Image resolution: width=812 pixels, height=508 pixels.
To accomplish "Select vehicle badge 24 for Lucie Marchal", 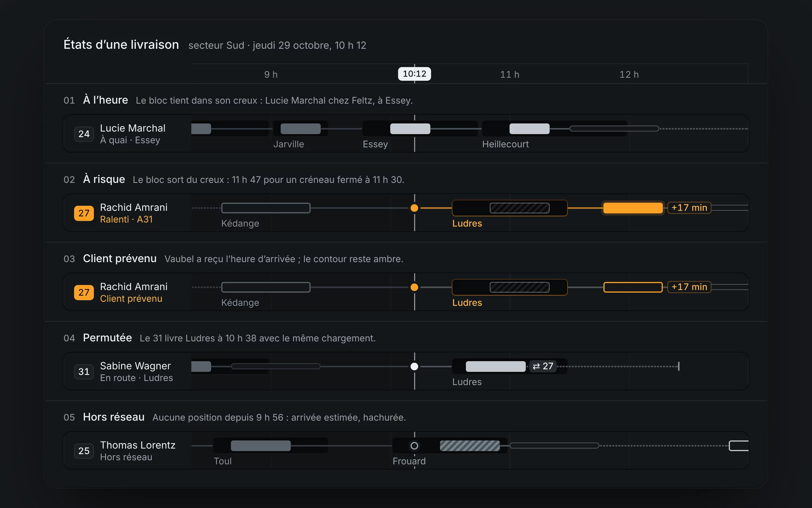I will point(84,134).
